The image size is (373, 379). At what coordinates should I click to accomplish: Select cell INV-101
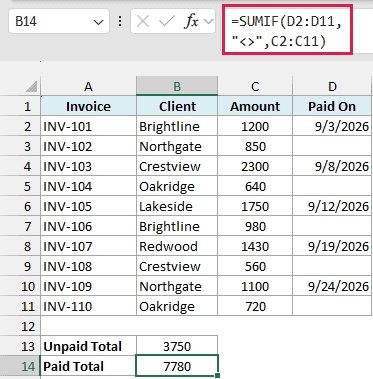88,126
